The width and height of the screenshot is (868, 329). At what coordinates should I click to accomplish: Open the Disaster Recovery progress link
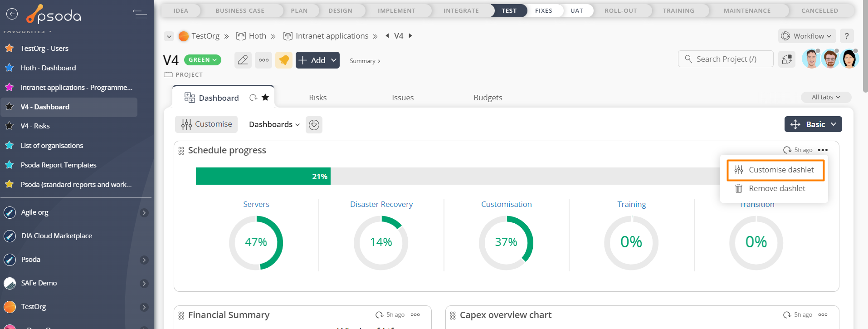(x=381, y=204)
